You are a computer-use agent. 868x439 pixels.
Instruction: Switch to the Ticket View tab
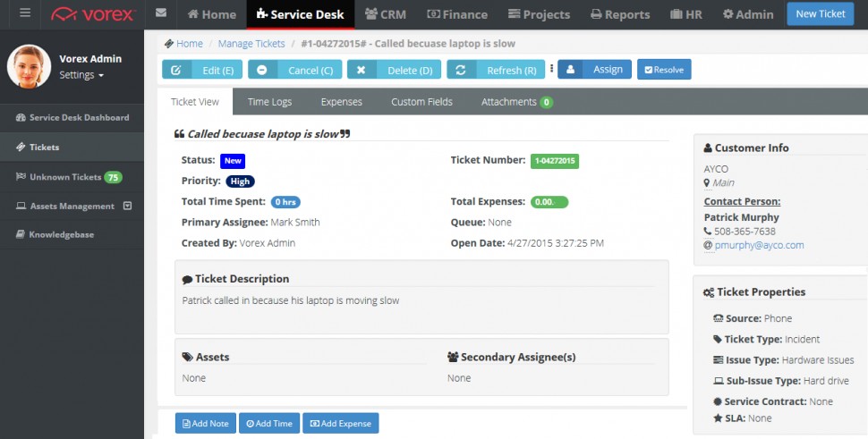point(195,102)
